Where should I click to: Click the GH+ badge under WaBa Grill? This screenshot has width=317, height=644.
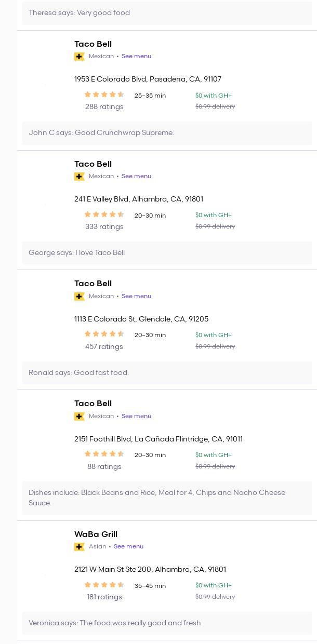(80, 547)
